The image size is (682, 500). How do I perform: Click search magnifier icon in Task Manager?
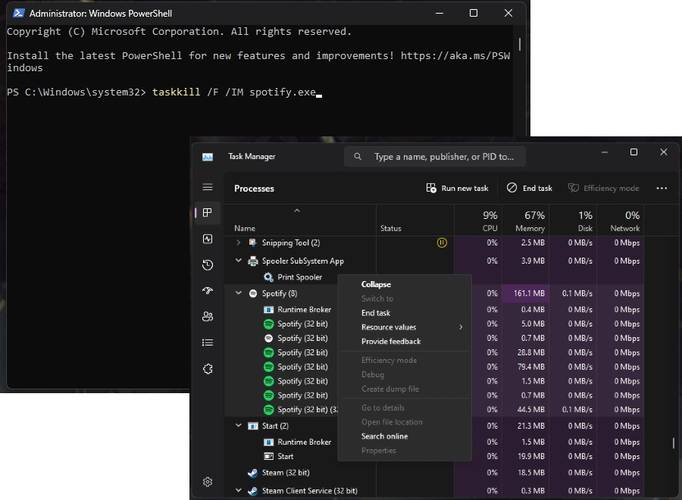point(358,156)
